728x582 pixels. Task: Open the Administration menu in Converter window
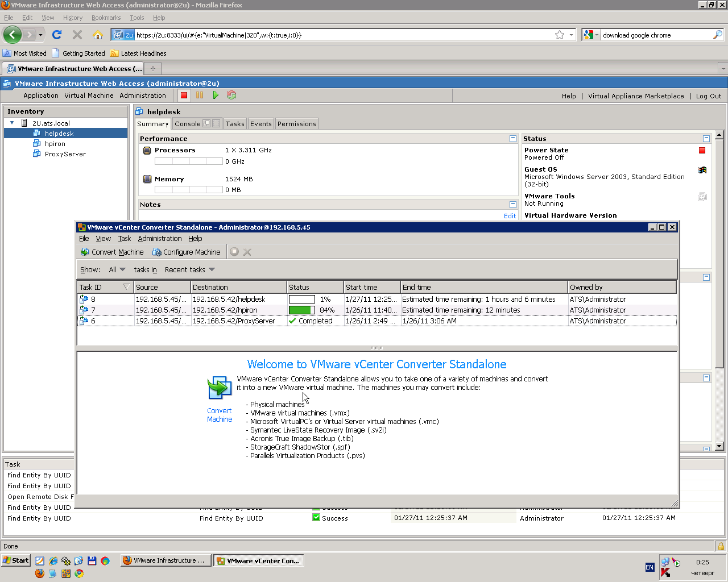160,239
